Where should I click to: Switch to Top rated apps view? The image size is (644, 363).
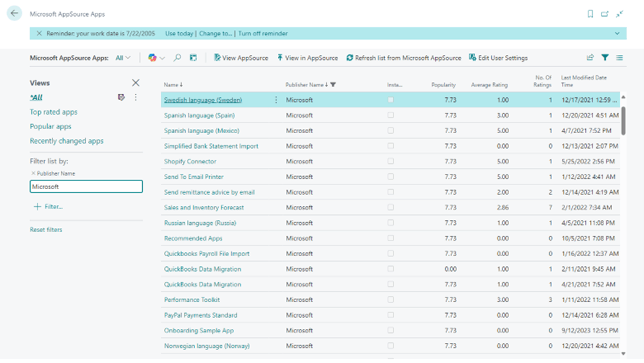point(54,112)
